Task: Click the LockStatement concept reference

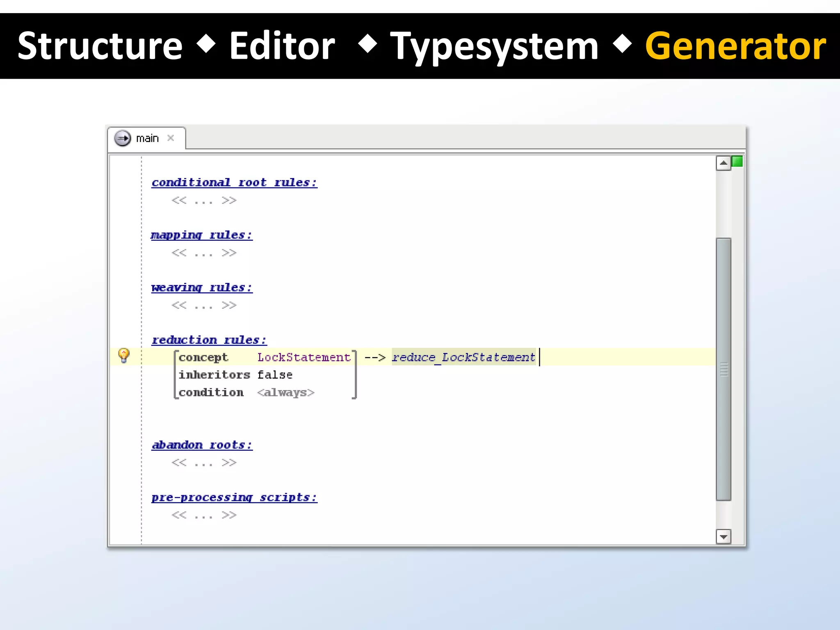Action: tap(304, 357)
